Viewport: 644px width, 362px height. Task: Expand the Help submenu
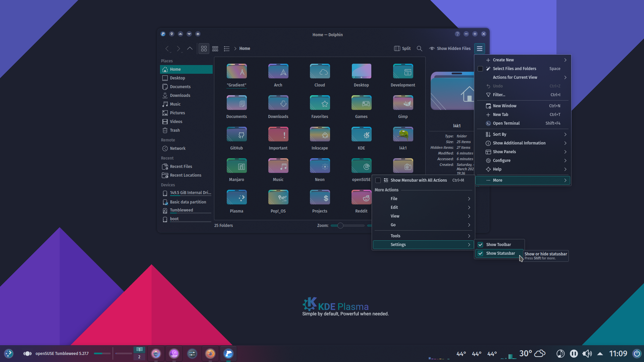pyautogui.click(x=523, y=169)
